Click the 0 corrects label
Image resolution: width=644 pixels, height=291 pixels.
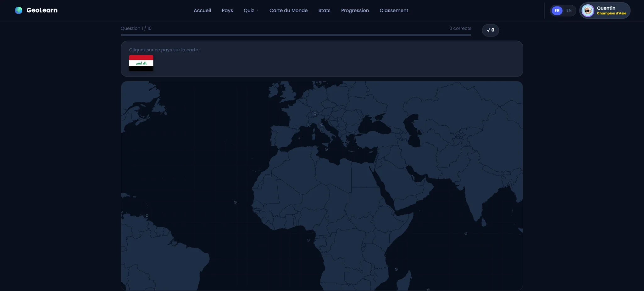point(460,28)
